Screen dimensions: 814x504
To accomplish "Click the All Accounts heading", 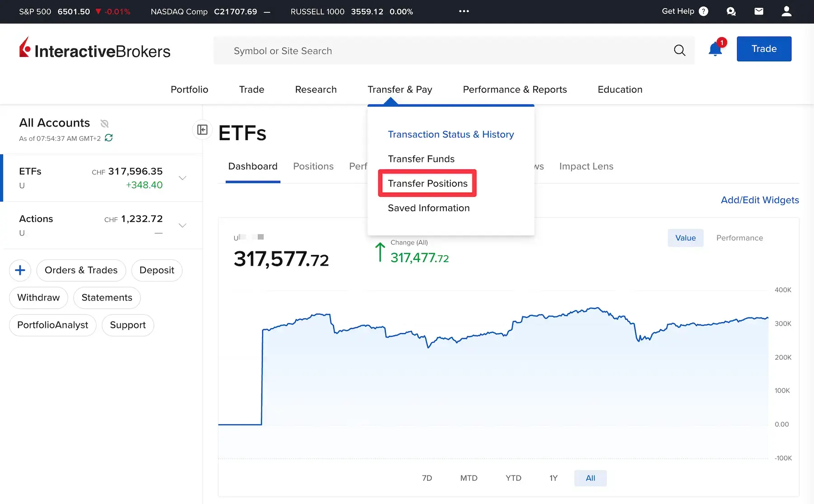I will 55,123.
